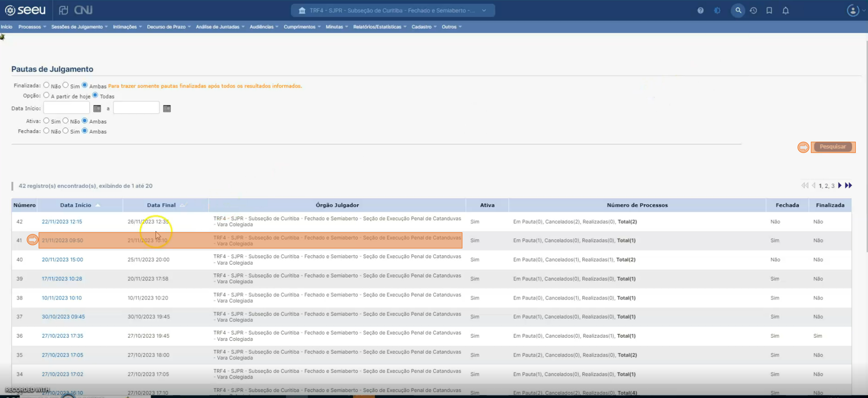This screenshot has height=398, width=868.
Task: Open the bookmarks icon
Action: 769,10
